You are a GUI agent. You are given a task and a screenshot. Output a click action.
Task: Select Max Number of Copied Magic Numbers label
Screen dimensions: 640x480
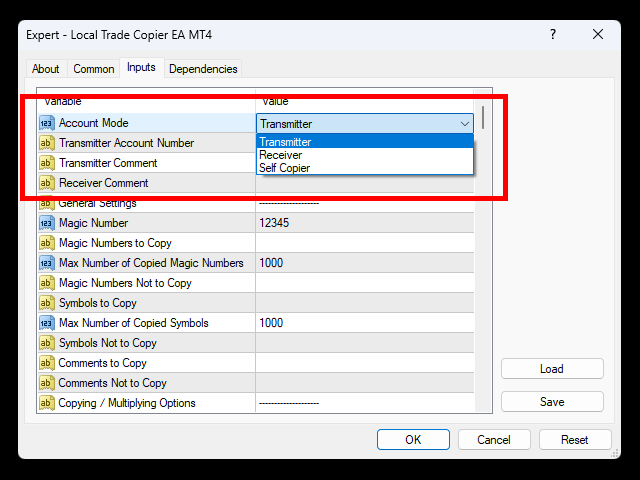[x=151, y=263]
